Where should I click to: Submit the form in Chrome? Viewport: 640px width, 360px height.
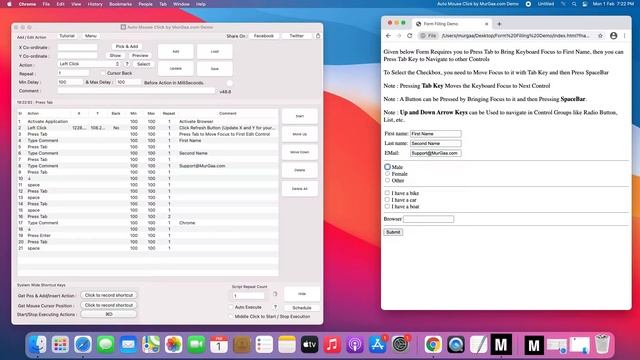(393, 232)
